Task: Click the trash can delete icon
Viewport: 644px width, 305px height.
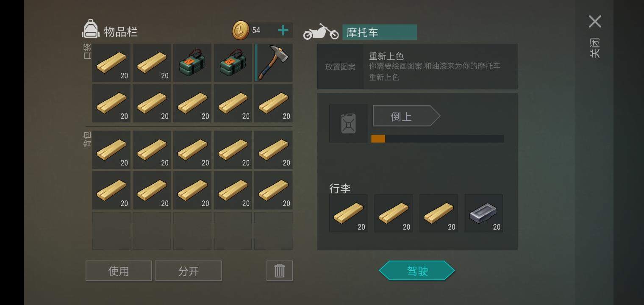Action: 280,271
